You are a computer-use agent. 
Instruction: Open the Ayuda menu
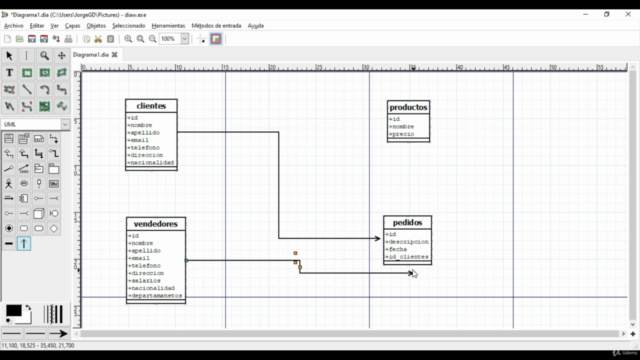tap(256, 26)
